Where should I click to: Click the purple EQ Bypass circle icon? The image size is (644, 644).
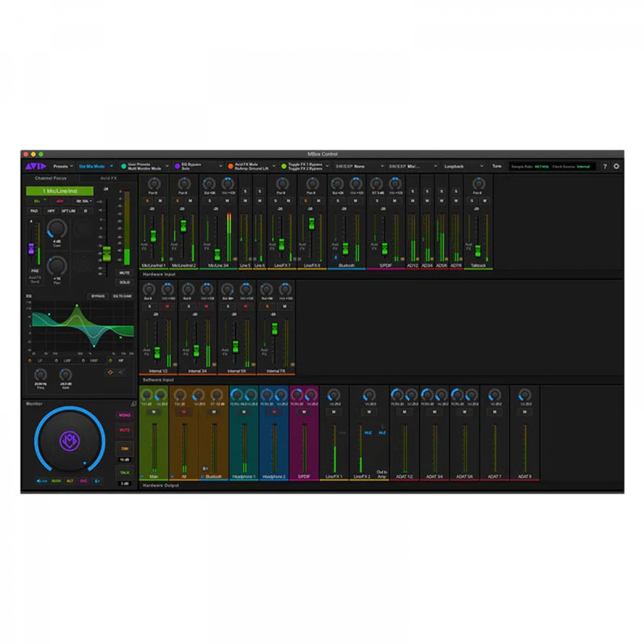(177, 166)
